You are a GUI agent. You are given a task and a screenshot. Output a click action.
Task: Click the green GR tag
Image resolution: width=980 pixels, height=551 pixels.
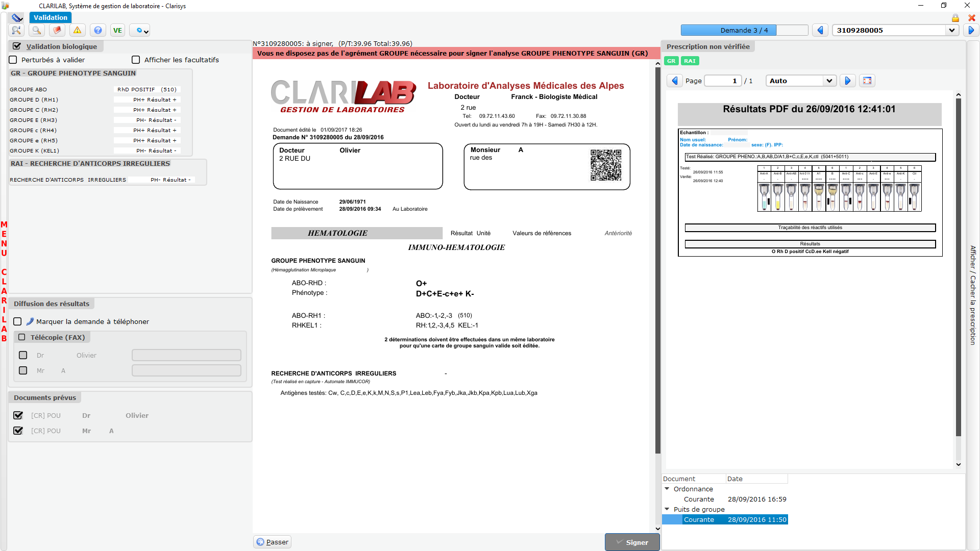(671, 61)
